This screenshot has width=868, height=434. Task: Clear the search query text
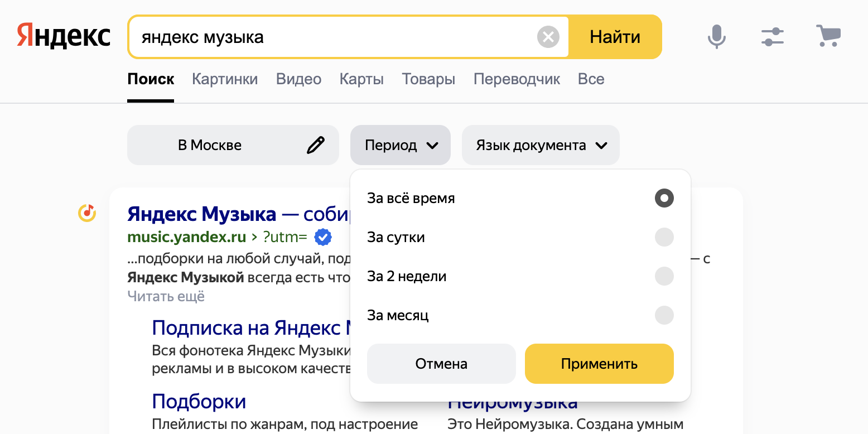tap(548, 37)
